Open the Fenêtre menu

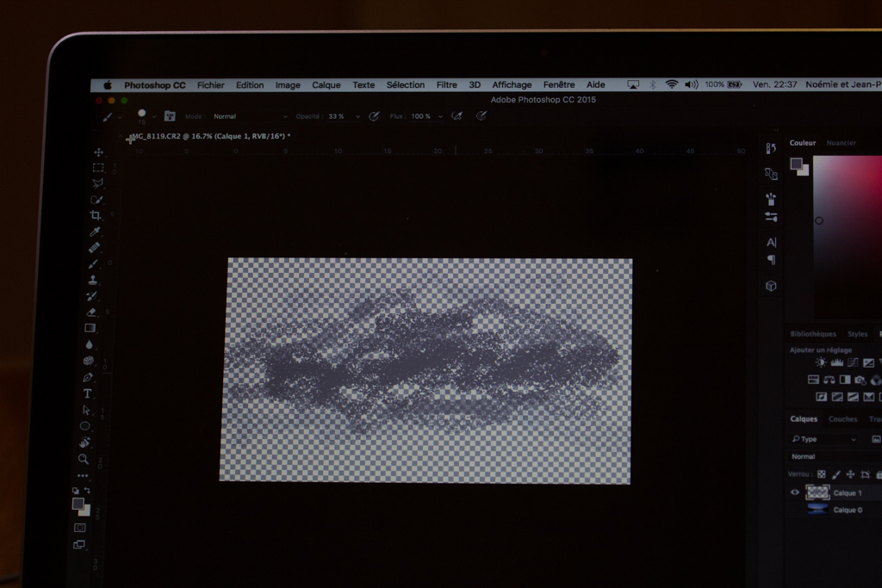pyautogui.click(x=559, y=84)
